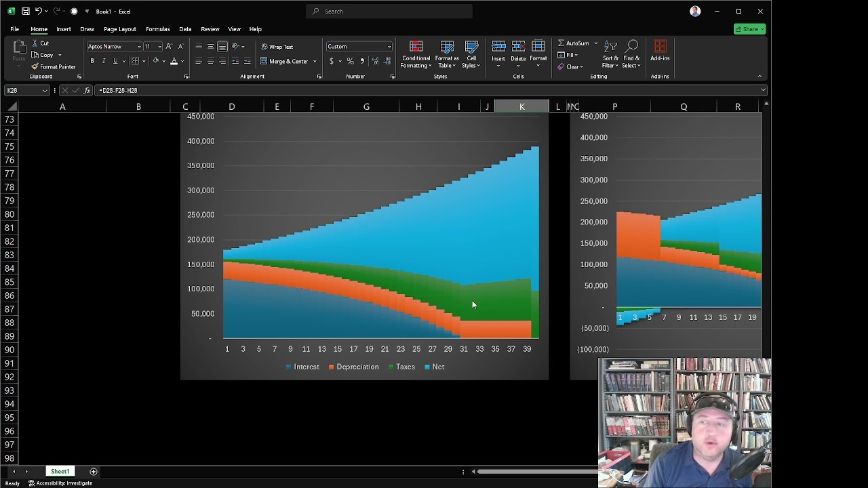Decrease font size icon
Screen dimensions: 868x488
click(x=180, y=46)
